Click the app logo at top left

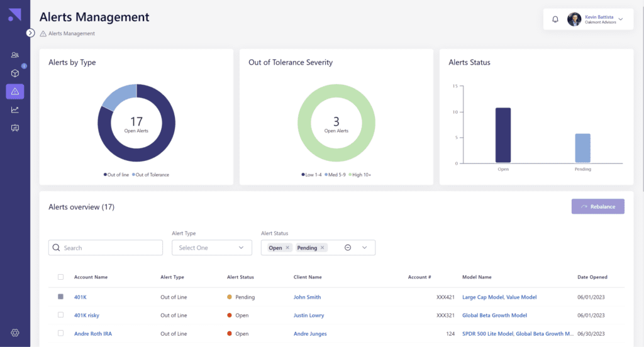(14, 15)
